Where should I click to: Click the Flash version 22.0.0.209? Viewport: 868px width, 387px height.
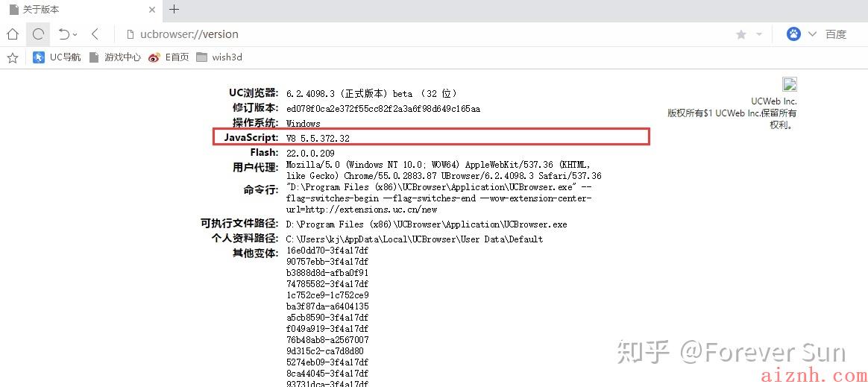(x=310, y=153)
